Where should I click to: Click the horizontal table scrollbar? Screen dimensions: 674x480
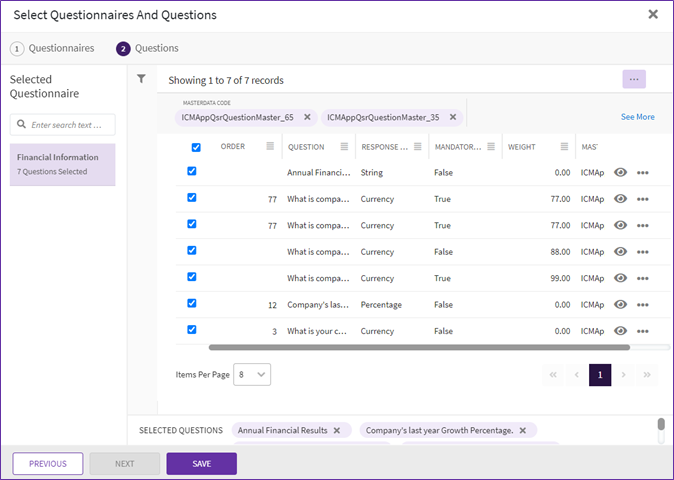418,347
